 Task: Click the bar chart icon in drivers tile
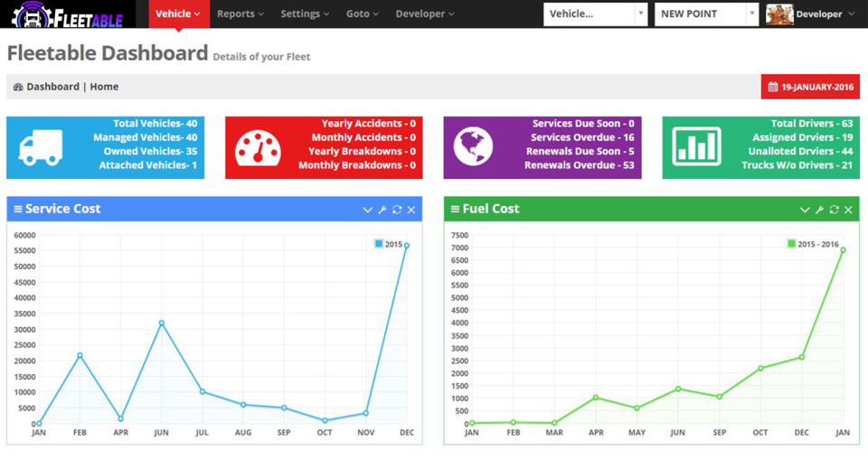pyautogui.click(x=696, y=147)
